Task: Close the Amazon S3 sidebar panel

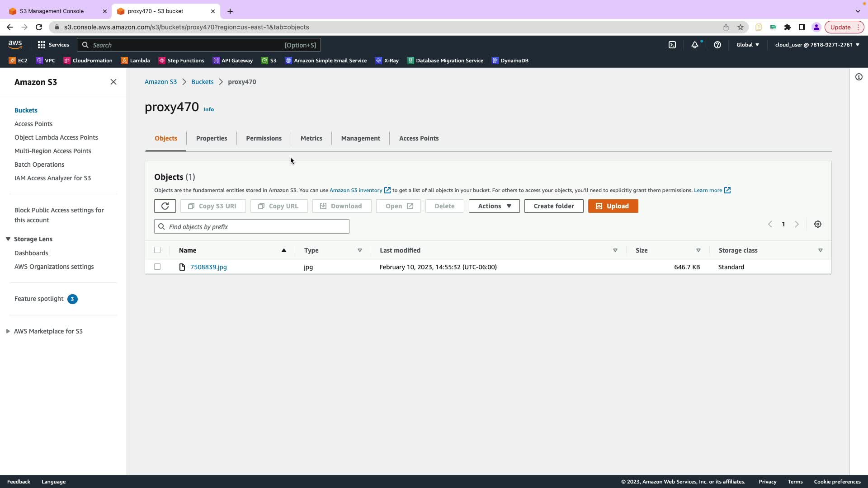Action: [x=113, y=82]
